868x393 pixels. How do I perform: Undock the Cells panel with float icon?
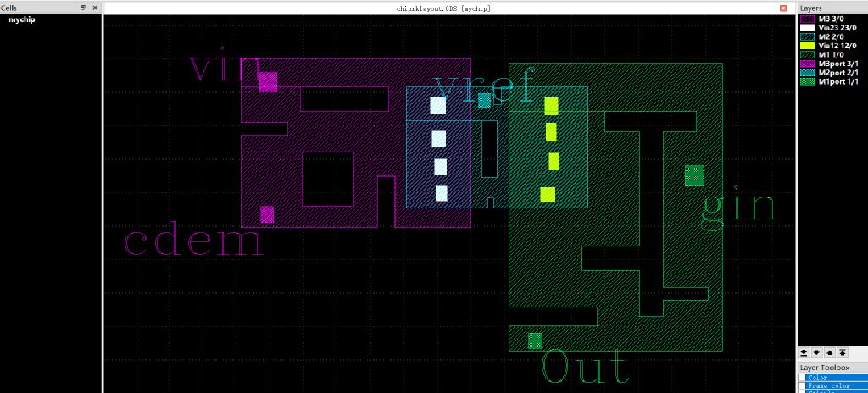pyautogui.click(x=82, y=8)
